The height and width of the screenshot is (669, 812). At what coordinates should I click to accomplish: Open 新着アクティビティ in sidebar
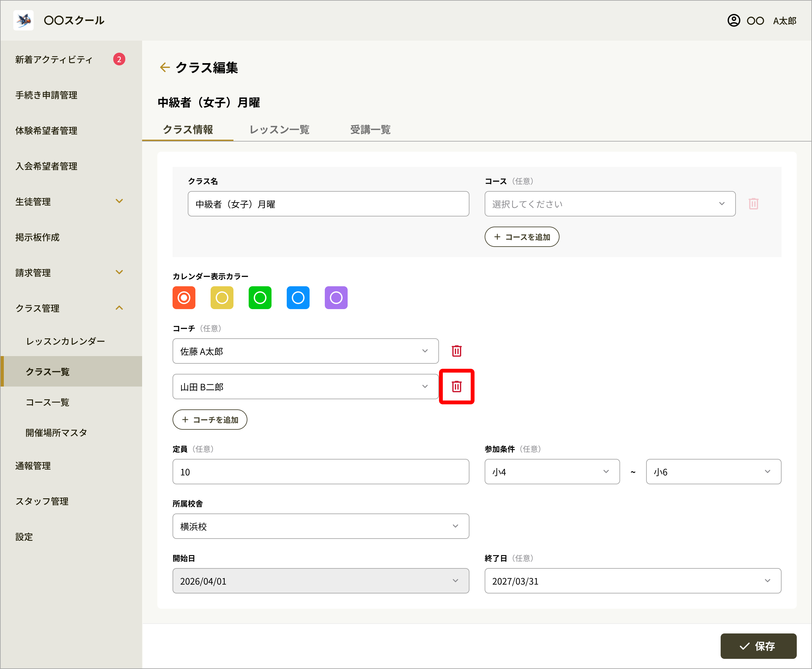pyautogui.click(x=71, y=59)
